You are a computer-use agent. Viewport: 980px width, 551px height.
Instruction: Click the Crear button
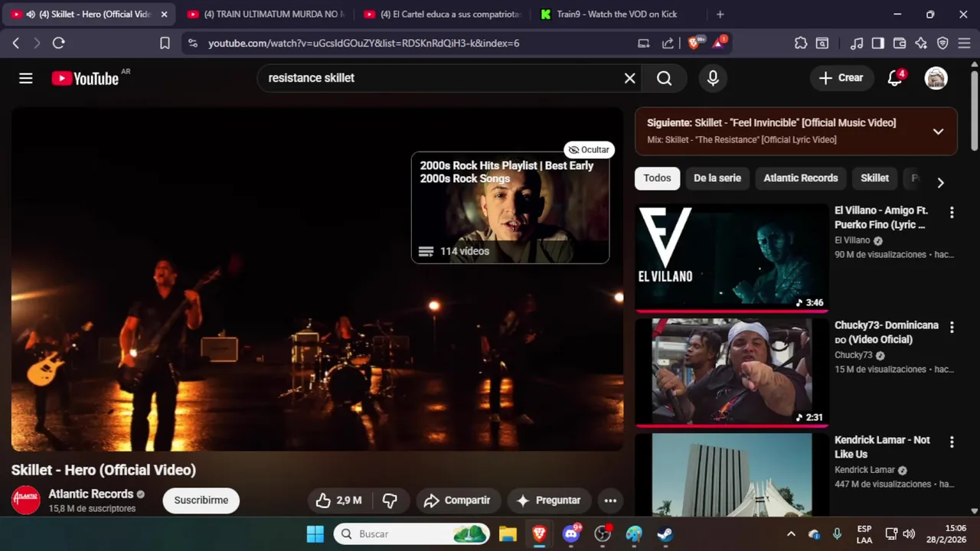[841, 78]
